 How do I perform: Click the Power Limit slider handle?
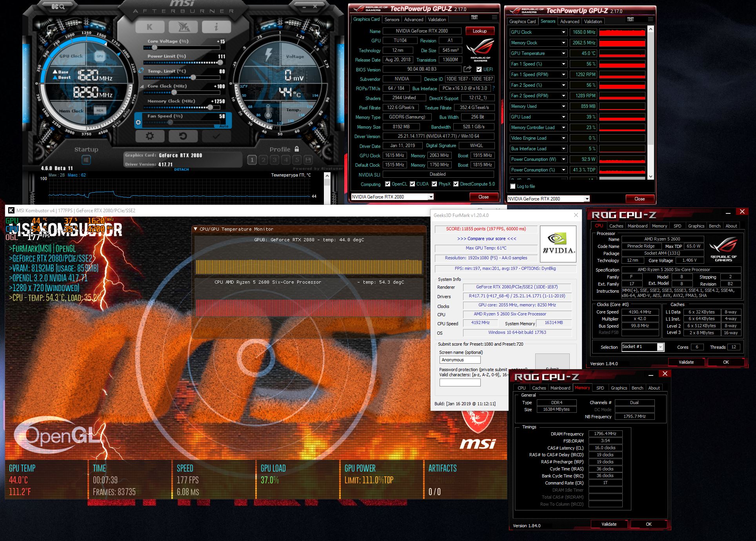click(x=220, y=62)
